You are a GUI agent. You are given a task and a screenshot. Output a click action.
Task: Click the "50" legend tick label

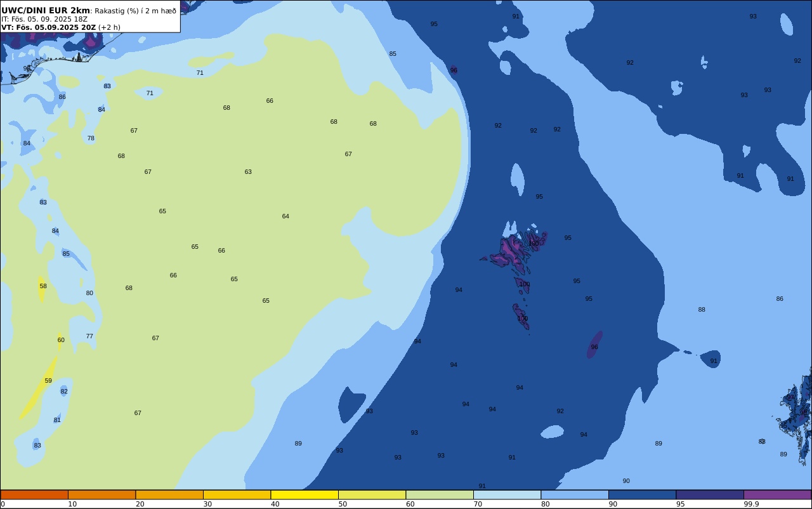343,504
